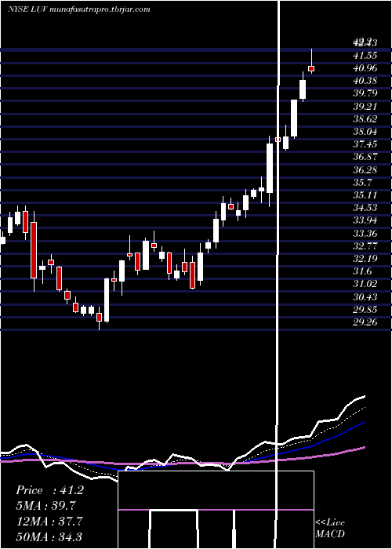The height and width of the screenshot is (549, 392).
Task: Click the <<Live MACD label
Action: click(330, 529)
